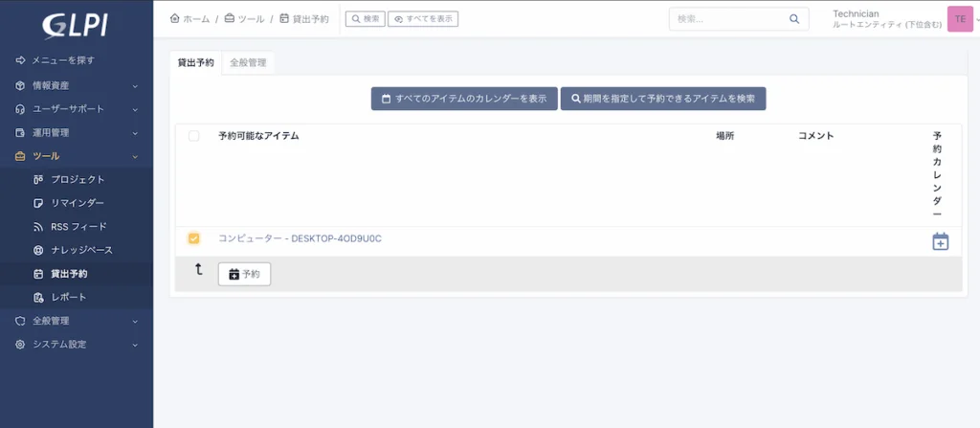
Task: Click the 貸出予約 calendar icon in sidebar
Action: (x=38, y=274)
